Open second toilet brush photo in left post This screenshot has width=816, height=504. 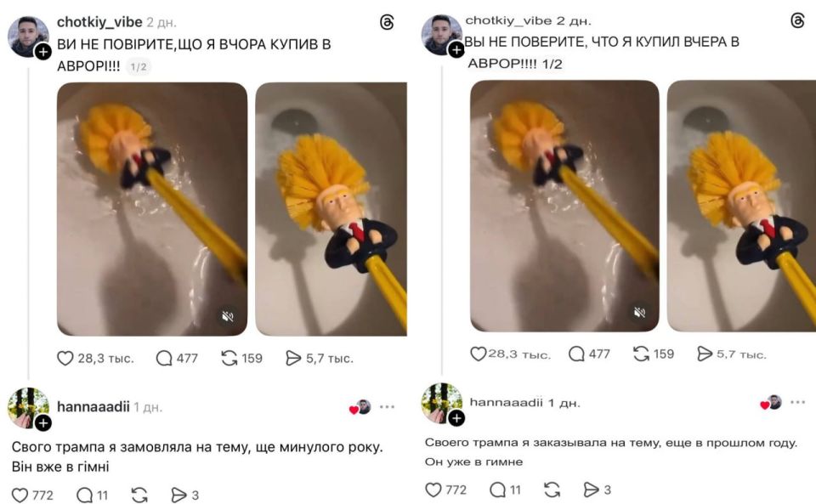331,209
